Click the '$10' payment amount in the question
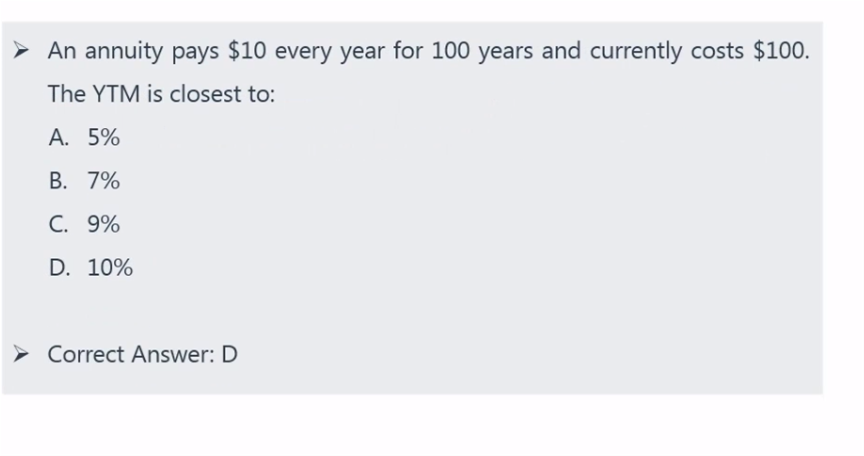The height and width of the screenshot is (456, 864). click(x=247, y=51)
